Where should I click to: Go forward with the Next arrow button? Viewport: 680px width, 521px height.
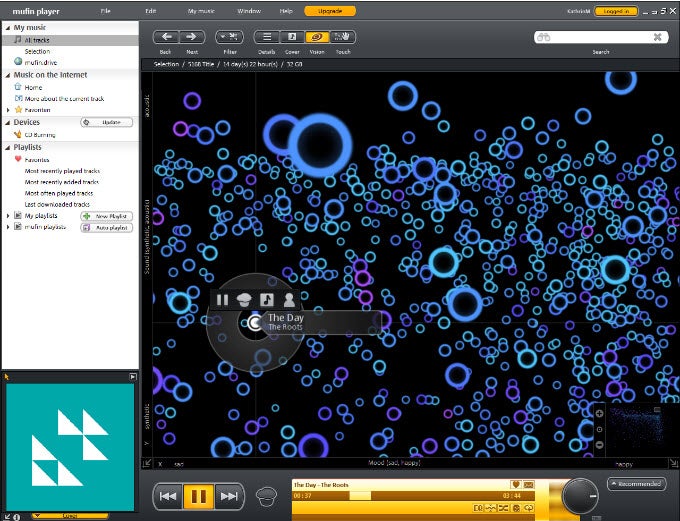coord(192,37)
